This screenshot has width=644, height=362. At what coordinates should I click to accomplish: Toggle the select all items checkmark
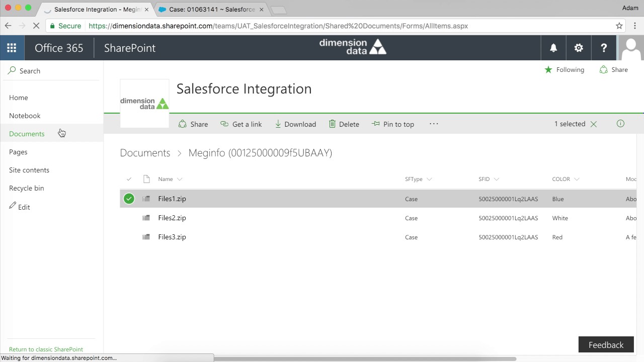pyautogui.click(x=129, y=179)
